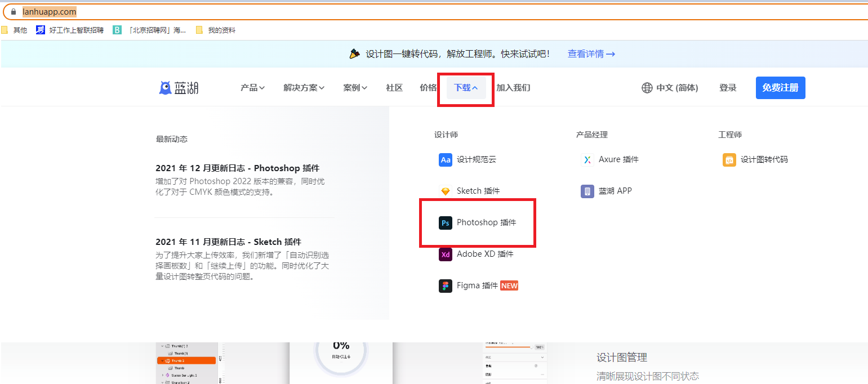Click the 产品经理 column heading
The height and width of the screenshot is (384, 868).
(x=592, y=135)
